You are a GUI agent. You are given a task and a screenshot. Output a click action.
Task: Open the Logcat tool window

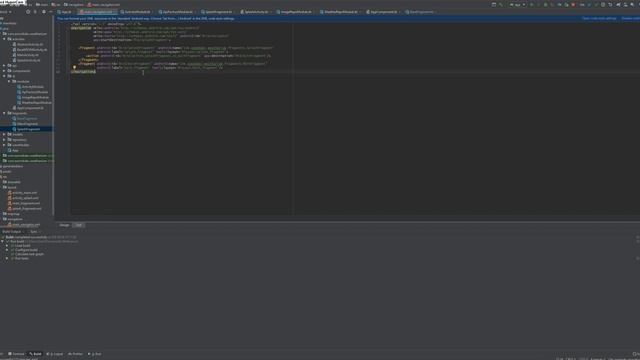point(55,354)
